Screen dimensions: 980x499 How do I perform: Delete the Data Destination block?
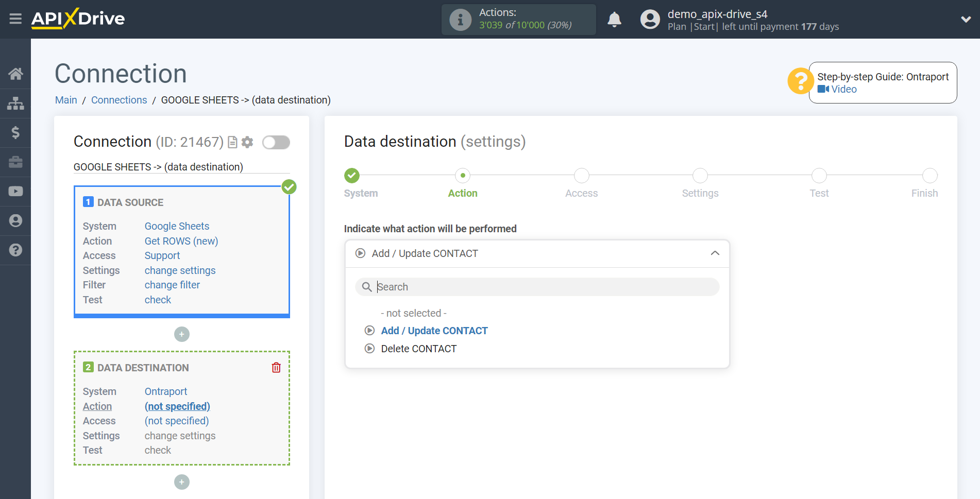click(x=276, y=367)
